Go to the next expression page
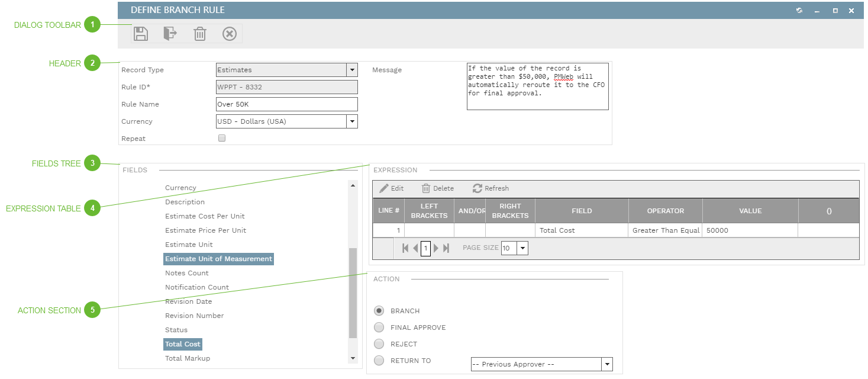This screenshot has height=379, width=868. (x=437, y=248)
